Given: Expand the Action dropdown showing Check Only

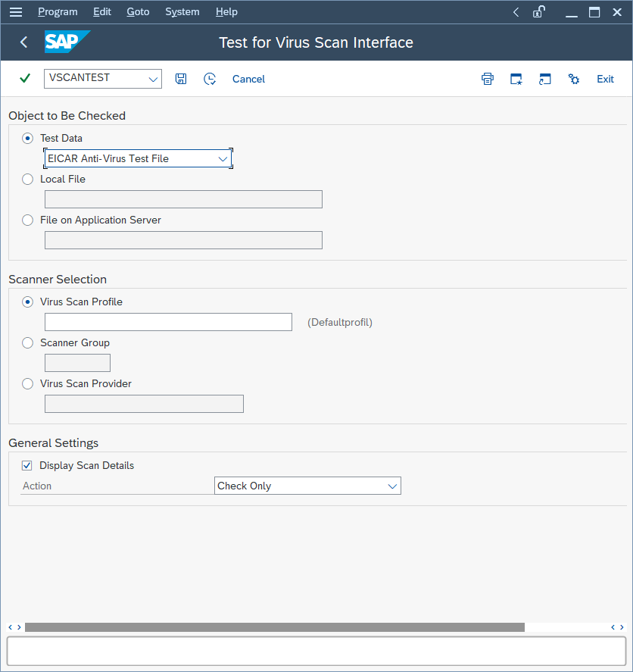Looking at the screenshot, I should [392, 486].
